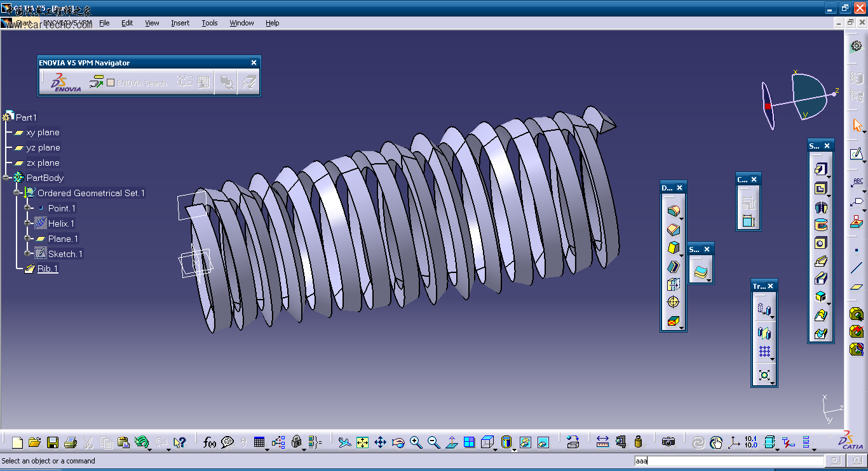This screenshot has height=471, width=868.
Task: Select the Chamfer tool
Action: click(673, 230)
